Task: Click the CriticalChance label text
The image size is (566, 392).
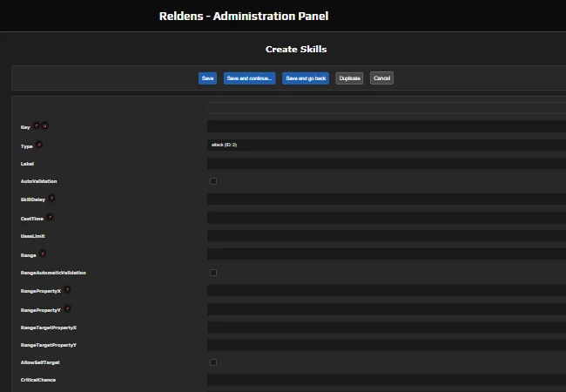Action: (38, 380)
